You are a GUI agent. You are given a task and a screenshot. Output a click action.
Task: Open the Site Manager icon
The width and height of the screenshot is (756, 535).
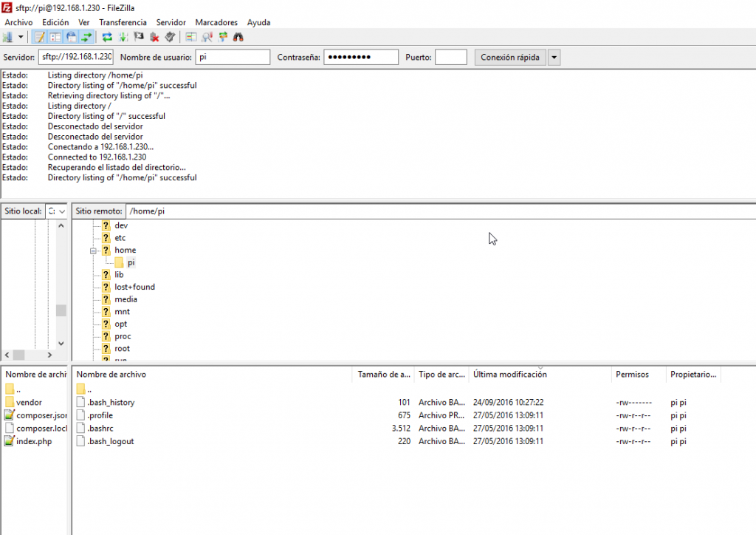(x=8, y=36)
